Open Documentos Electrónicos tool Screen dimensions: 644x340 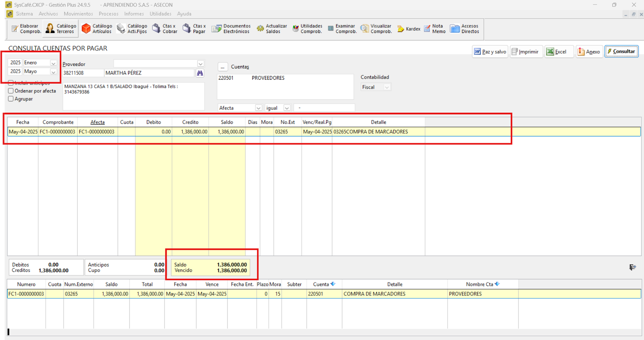(231, 29)
